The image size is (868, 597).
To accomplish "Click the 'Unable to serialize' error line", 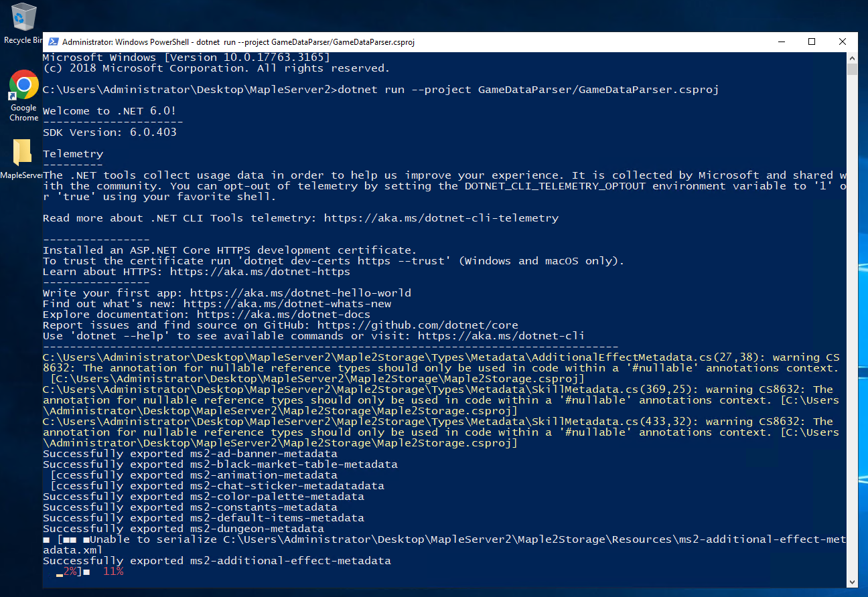I will (x=444, y=545).
